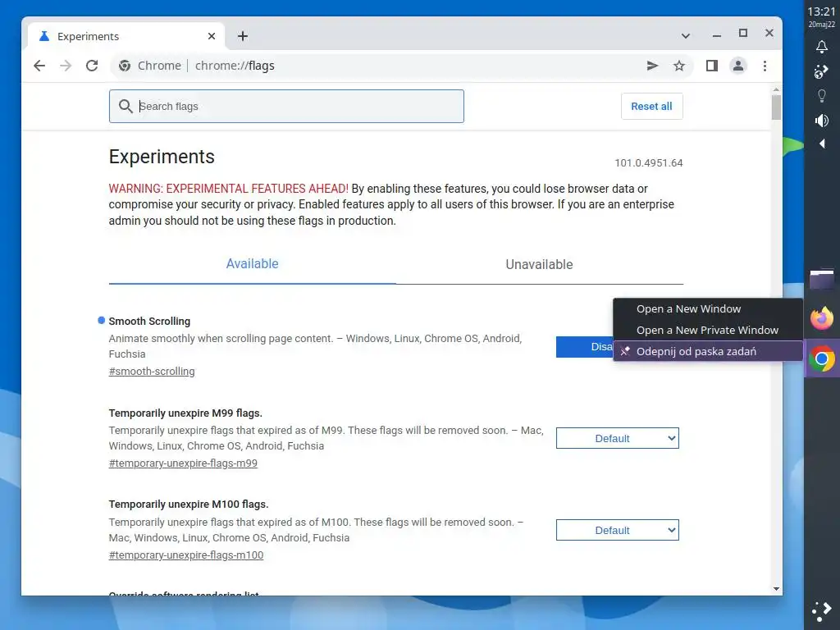The width and height of the screenshot is (840, 630).
Task: Click the updates tray icon below bell
Action: [821, 71]
